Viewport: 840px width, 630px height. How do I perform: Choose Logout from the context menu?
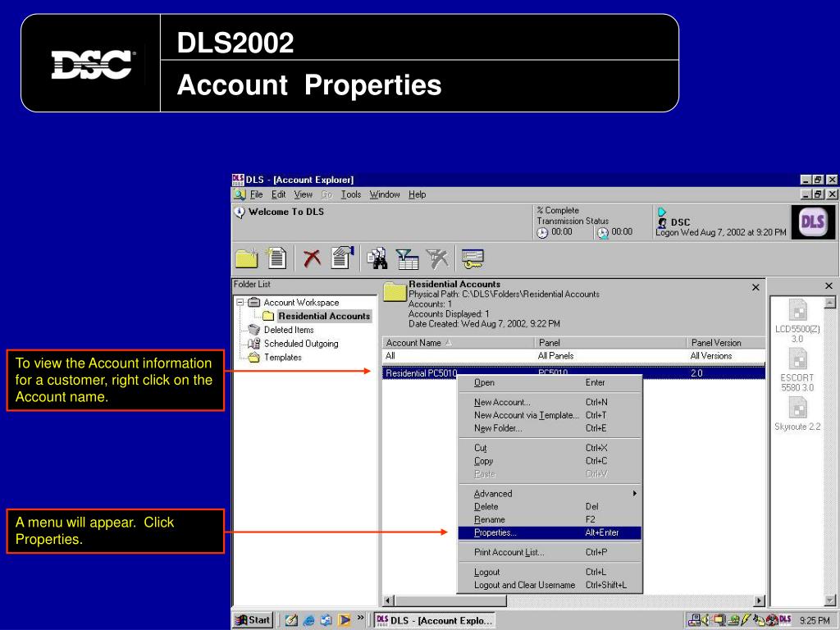(x=550, y=572)
